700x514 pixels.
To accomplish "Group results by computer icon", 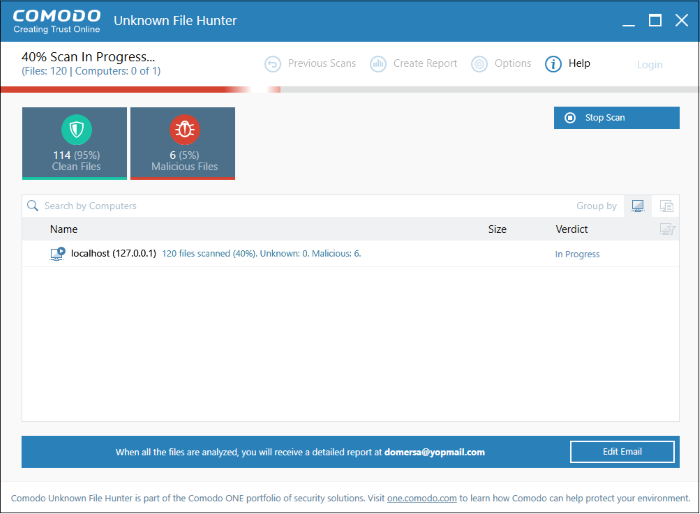I will (638, 206).
